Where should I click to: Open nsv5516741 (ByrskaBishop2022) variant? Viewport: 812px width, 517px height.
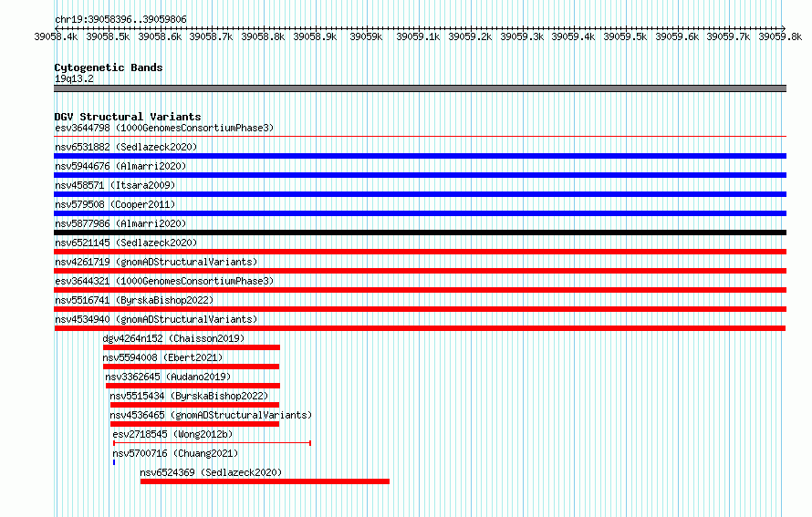[x=134, y=300]
